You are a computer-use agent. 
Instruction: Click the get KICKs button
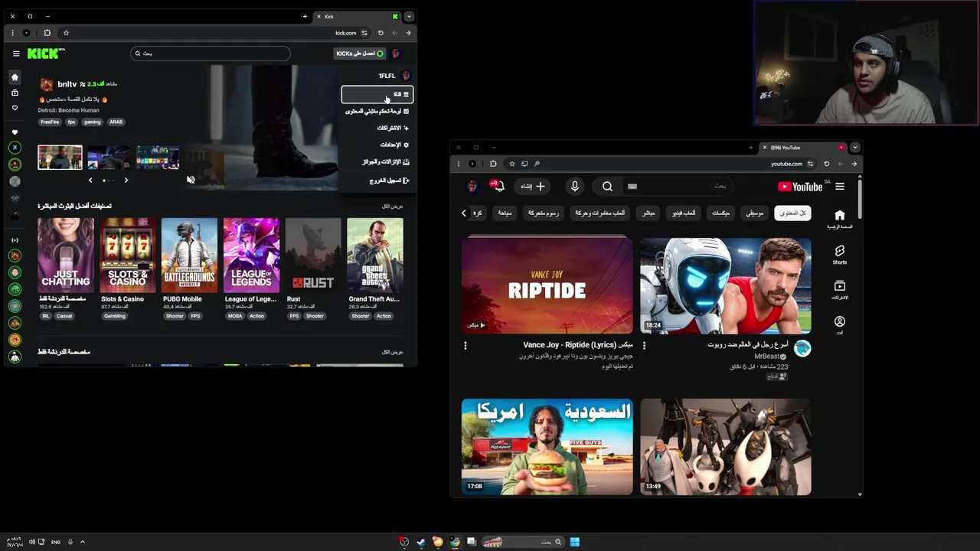pyautogui.click(x=360, y=54)
